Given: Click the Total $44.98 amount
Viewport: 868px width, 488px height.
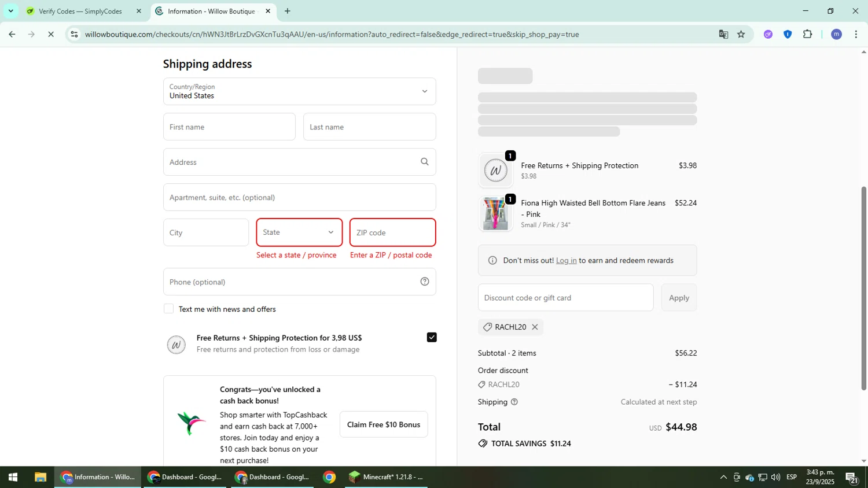Looking at the screenshot, I should (681, 427).
